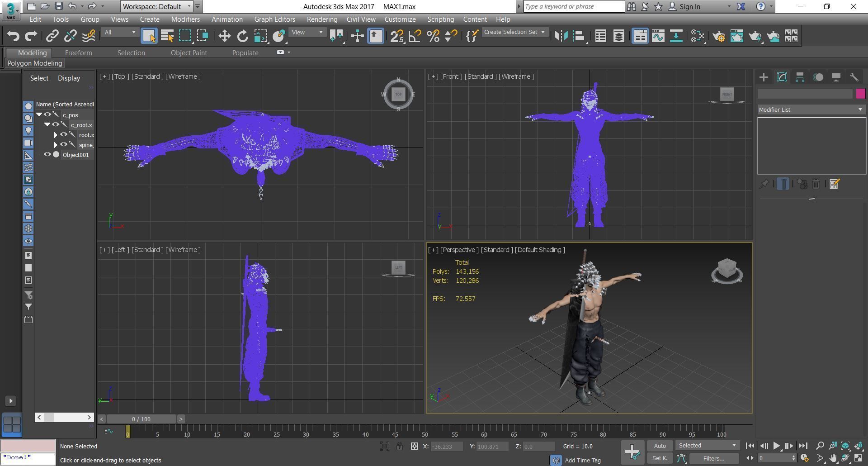Image resolution: width=868 pixels, height=466 pixels.
Task: Open Render Setup
Action: click(x=719, y=36)
